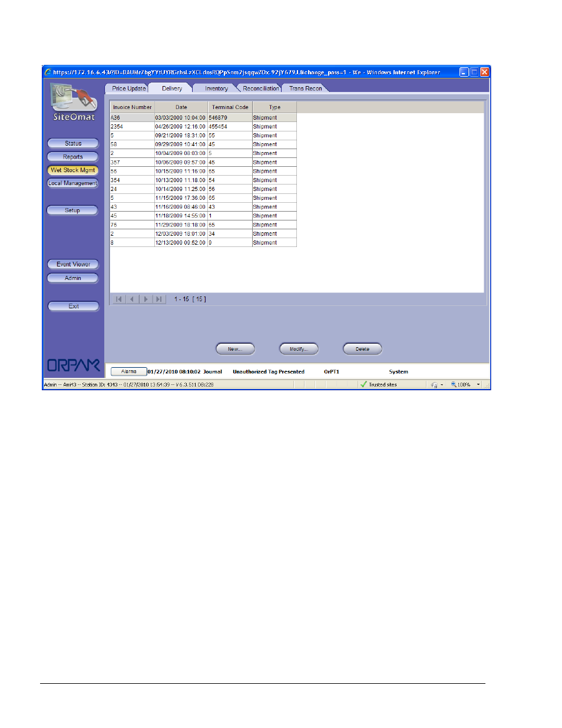Open the Alarms button
The width and height of the screenshot is (562, 728).
[128, 371]
